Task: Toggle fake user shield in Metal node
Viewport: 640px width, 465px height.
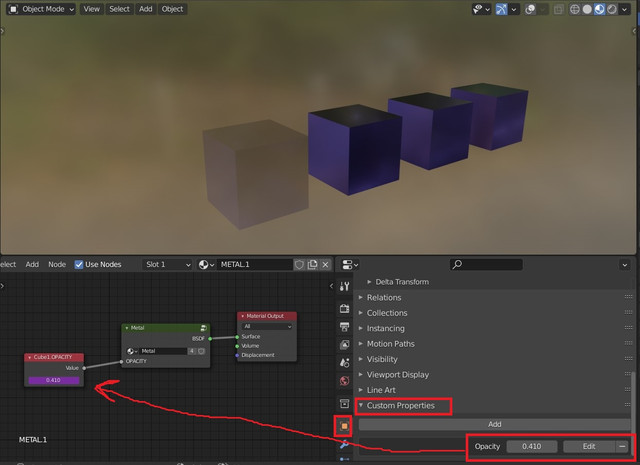Action: point(201,351)
